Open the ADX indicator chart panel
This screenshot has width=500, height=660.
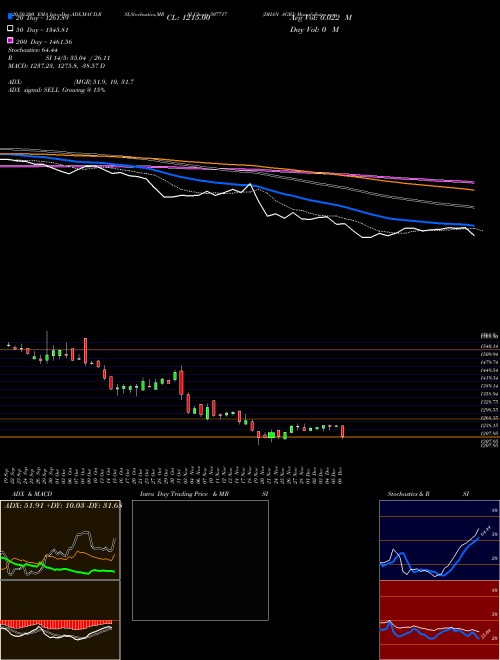(60, 540)
